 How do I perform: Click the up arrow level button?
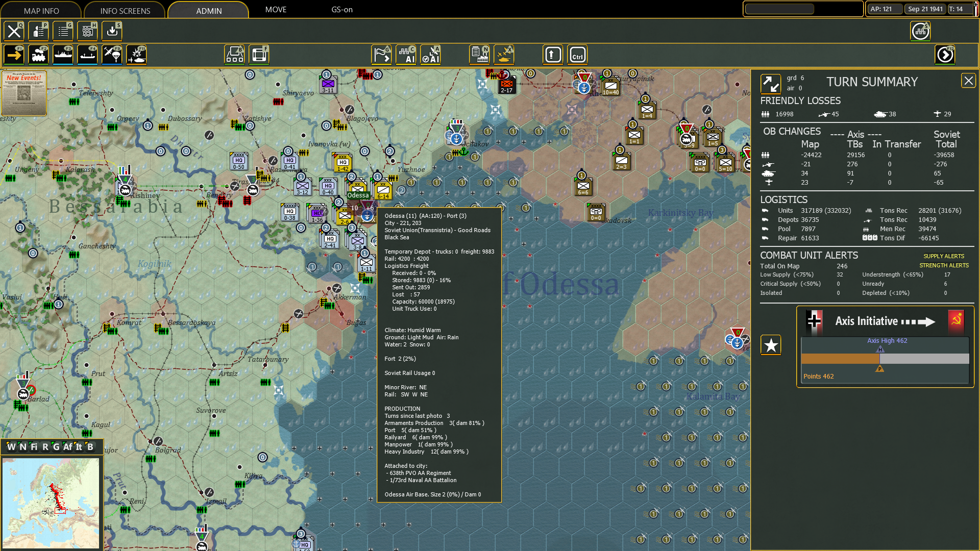coord(553,55)
